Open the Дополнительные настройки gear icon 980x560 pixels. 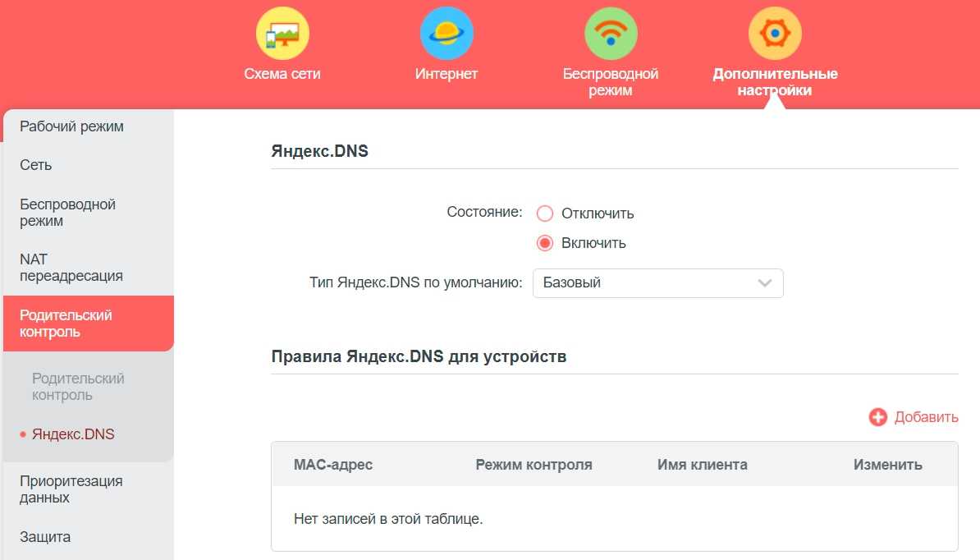[x=775, y=33]
